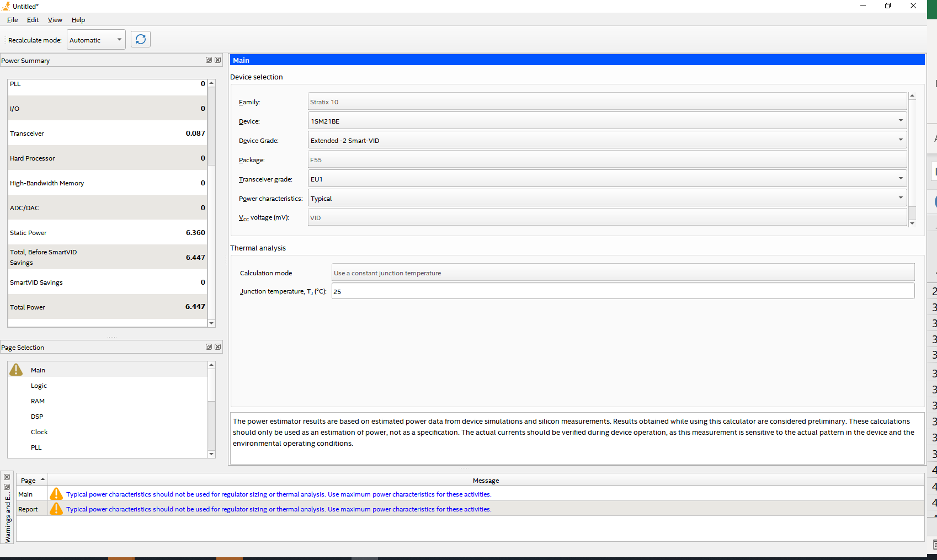Select the Clock page
The image size is (937, 560).
108,431
